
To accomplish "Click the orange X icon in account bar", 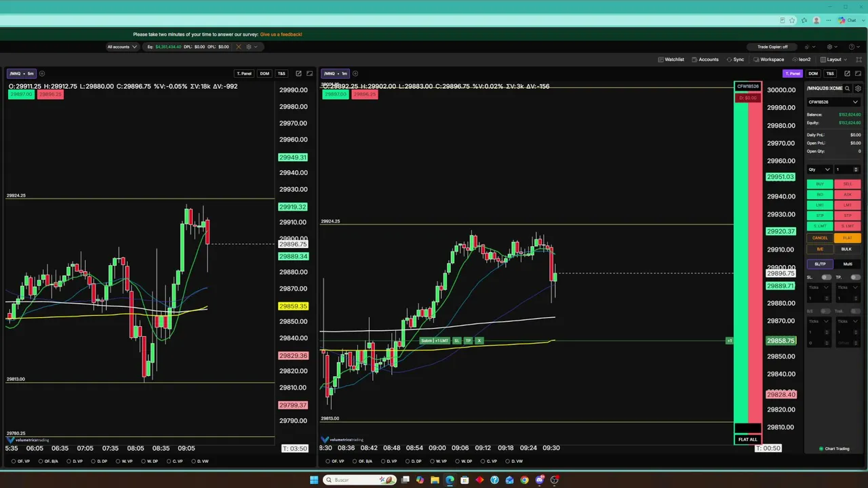I will coord(238,47).
